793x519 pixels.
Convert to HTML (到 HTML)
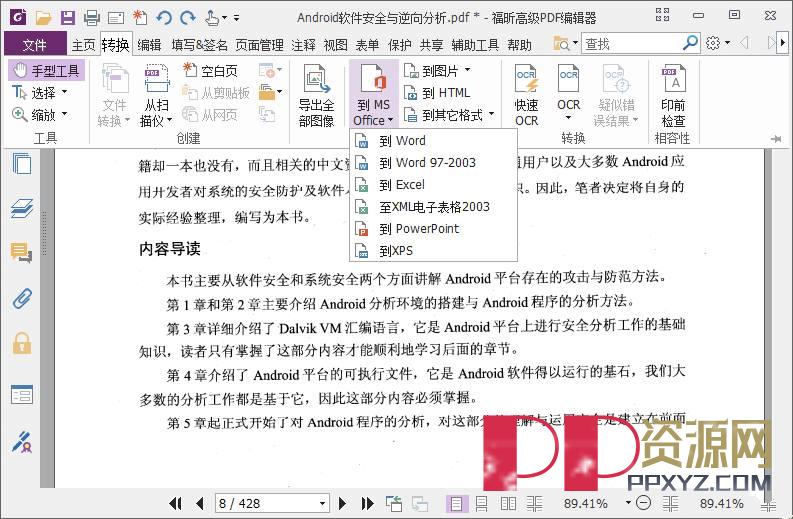pyautogui.click(x=437, y=93)
